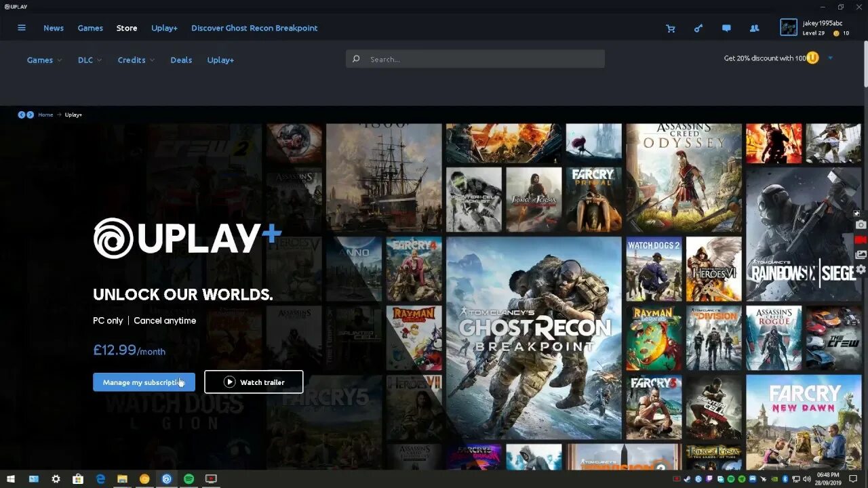The image size is (868, 488).
Task: Click the back arrow in the breadcrumb
Action: point(21,115)
